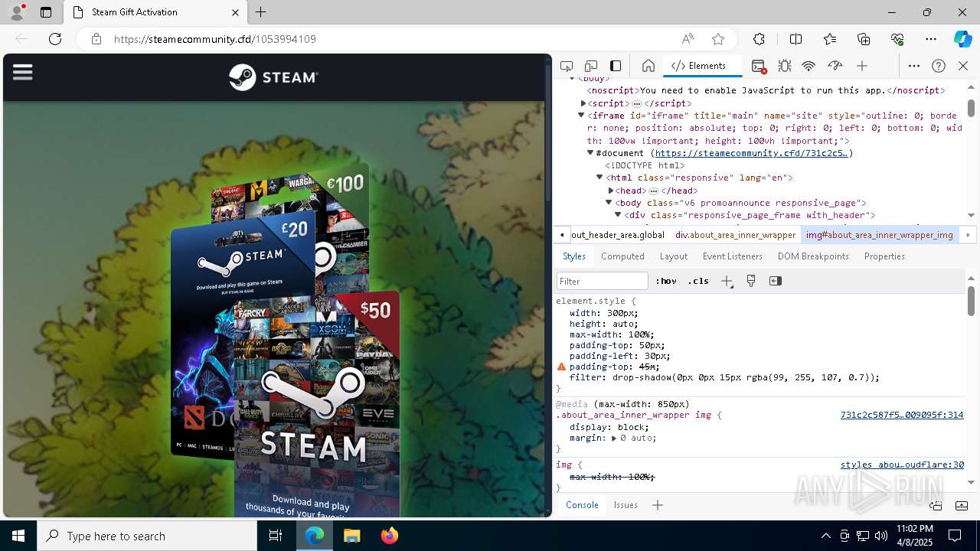
Task: Switch to the Console drawer tab
Action: [582, 505]
